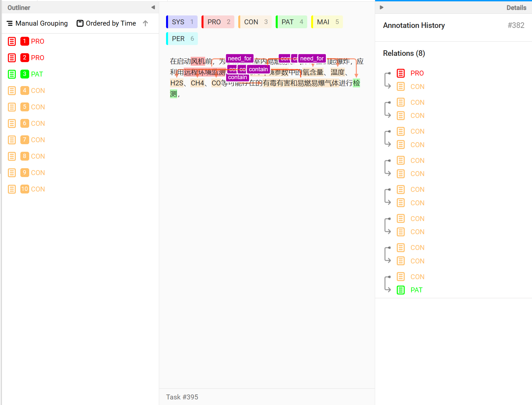Click the right need_for relation tag
532x405 pixels.
pyautogui.click(x=312, y=58)
